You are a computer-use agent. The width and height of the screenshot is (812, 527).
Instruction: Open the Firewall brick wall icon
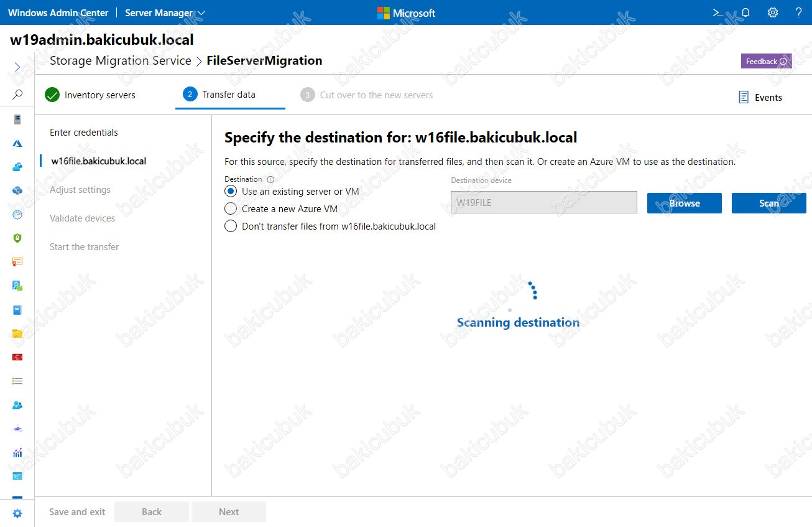[17, 357]
